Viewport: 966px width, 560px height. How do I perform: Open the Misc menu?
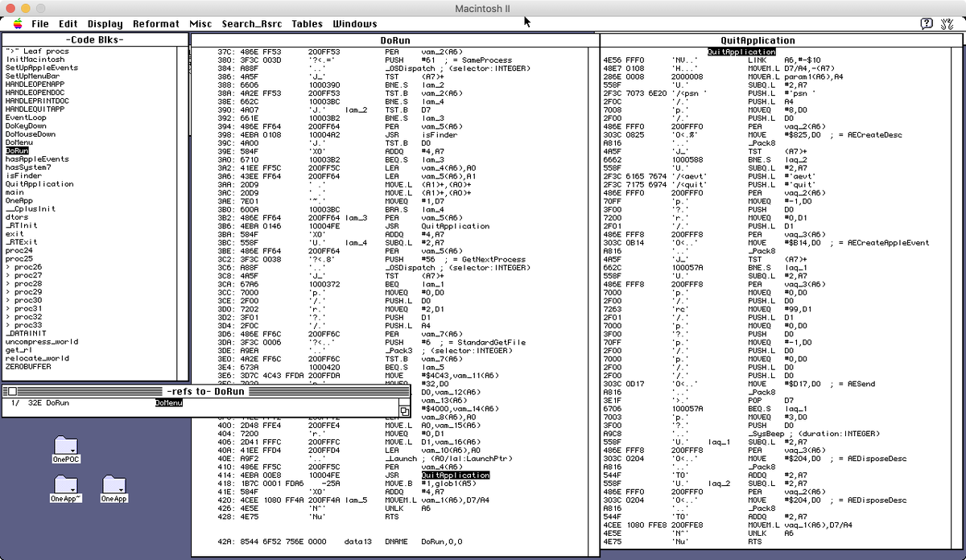(200, 24)
